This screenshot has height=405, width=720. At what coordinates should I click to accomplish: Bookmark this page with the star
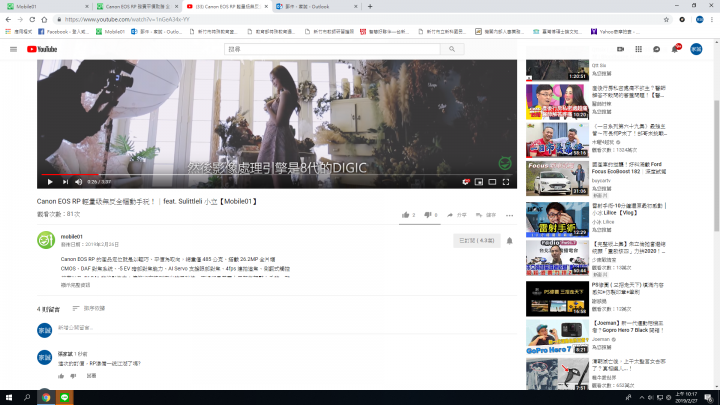(x=666, y=19)
